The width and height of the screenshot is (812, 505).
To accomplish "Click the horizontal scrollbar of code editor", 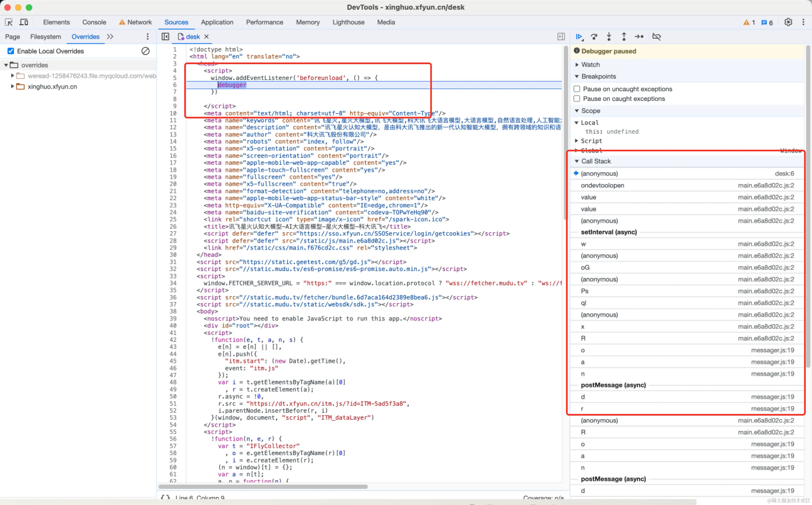I will click(263, 487).
